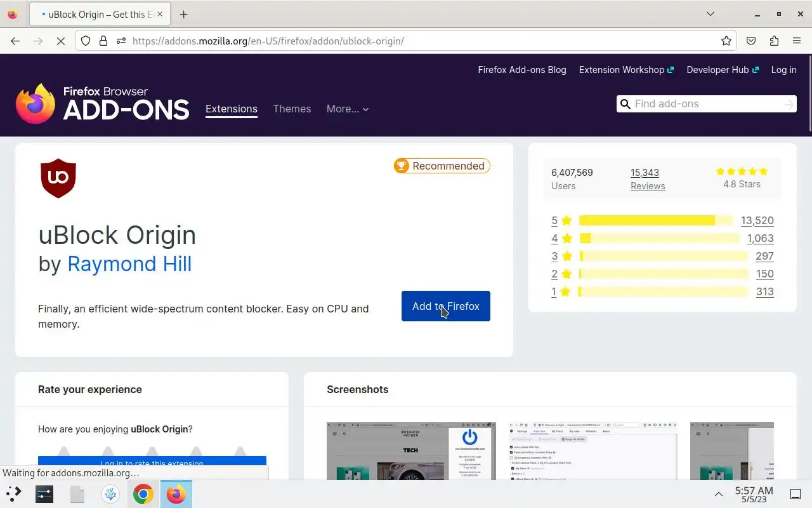Launch the coral-icon taskbar app
The image size is (812, 508).
[x=110, y=493]
